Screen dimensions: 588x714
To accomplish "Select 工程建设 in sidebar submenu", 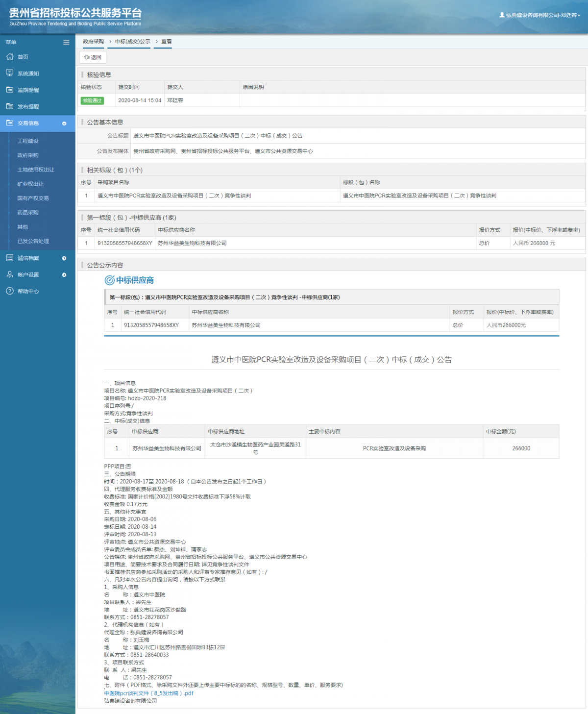I will coord(28,141).
